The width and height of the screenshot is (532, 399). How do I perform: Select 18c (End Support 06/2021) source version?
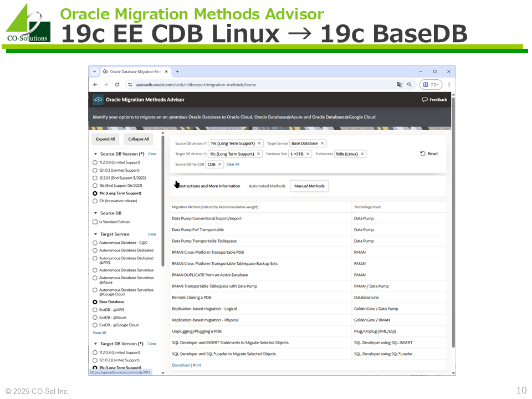[x=95, y=186]
